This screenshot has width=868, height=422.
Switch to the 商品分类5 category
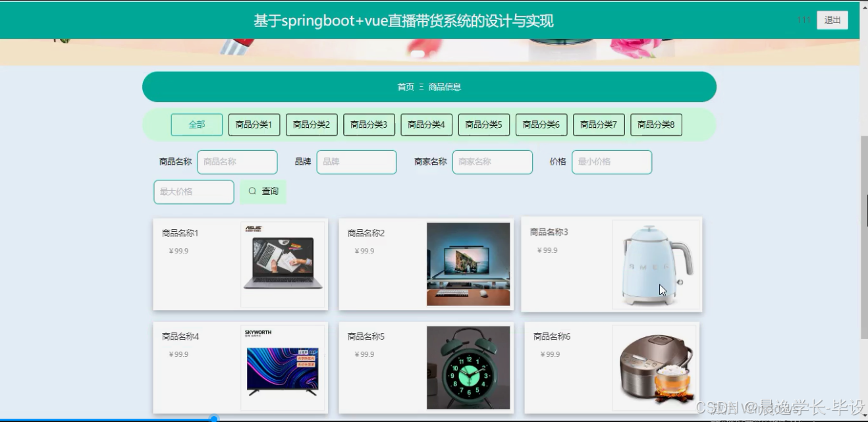pyautogui.click(x=483, y=124)
